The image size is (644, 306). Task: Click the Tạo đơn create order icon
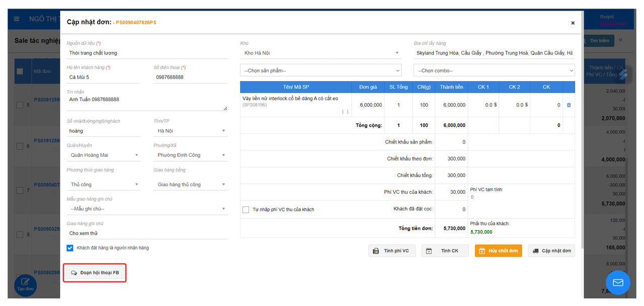tap(25, 284)
